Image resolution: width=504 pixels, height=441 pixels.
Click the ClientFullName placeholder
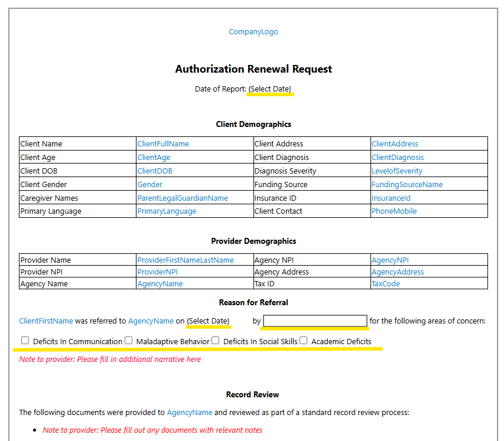163,144
